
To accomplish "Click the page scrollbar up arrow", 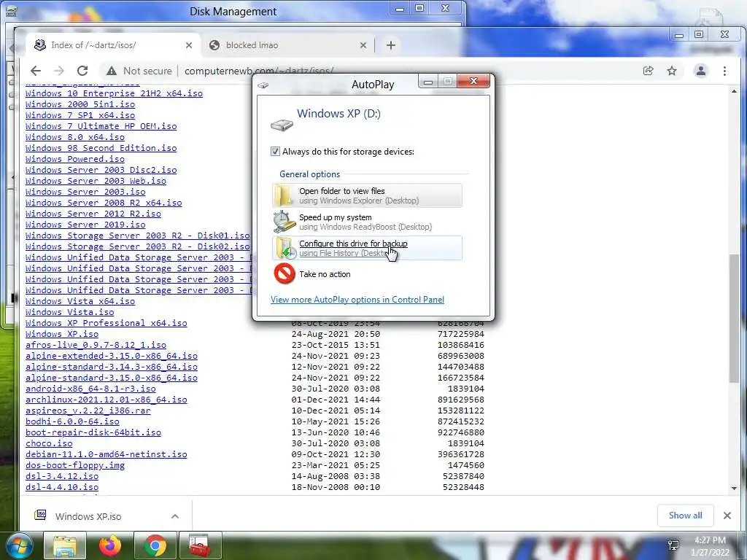I will (x=734, y=91).
